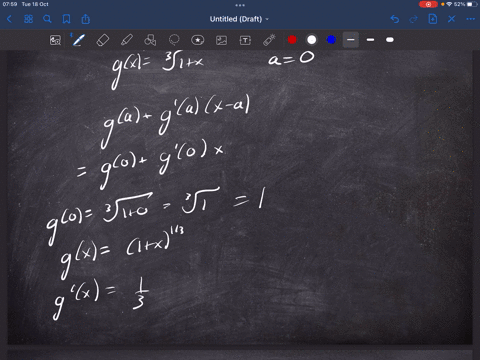This screenshot has width=480, height=360.
Task: Choose the white pen color
Action: 312,40
